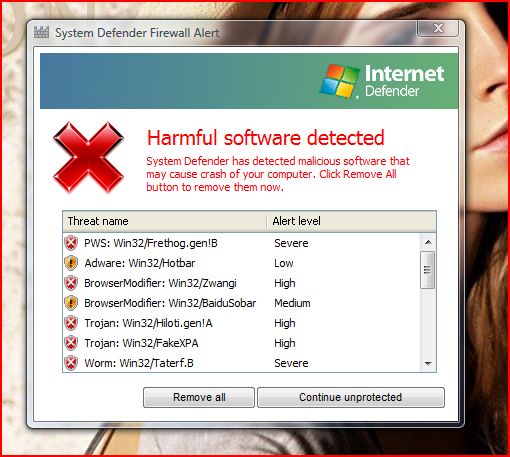Click the threat list scrollbar down arrow
The height and width of the screenshot is (457, 510).
pos(428,363)
